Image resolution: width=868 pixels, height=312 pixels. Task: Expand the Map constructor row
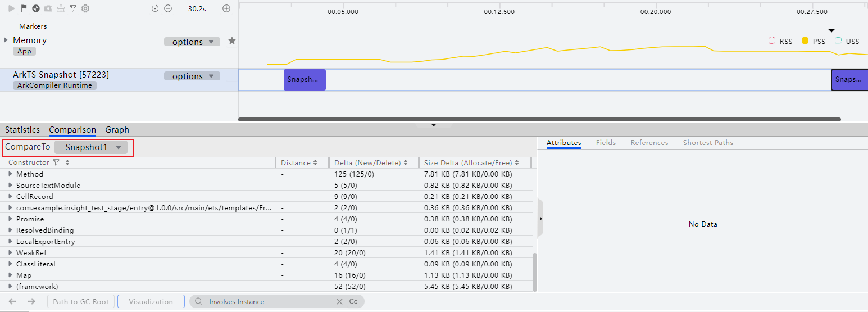(x=10, y=275)
